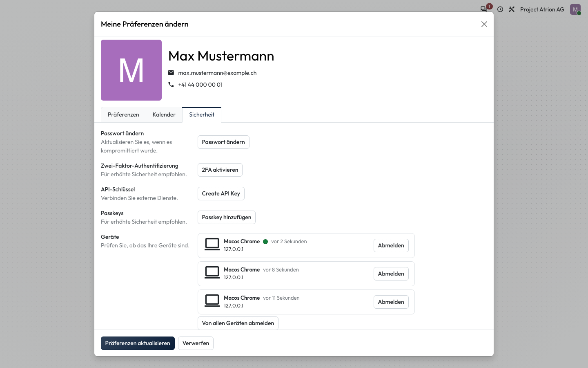The image size is (588, 368).
Task: Click Passkey hinzufügen button
Action: (x=227, y=217)
